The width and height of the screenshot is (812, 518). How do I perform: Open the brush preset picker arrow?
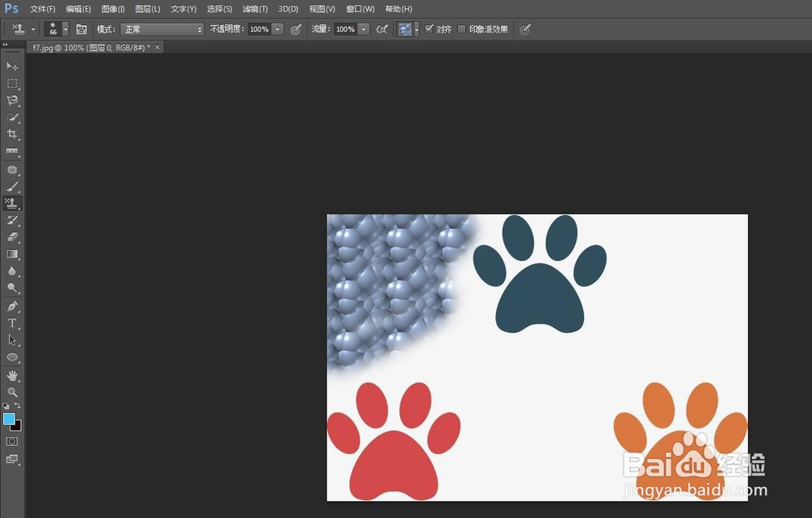point(65,29)
